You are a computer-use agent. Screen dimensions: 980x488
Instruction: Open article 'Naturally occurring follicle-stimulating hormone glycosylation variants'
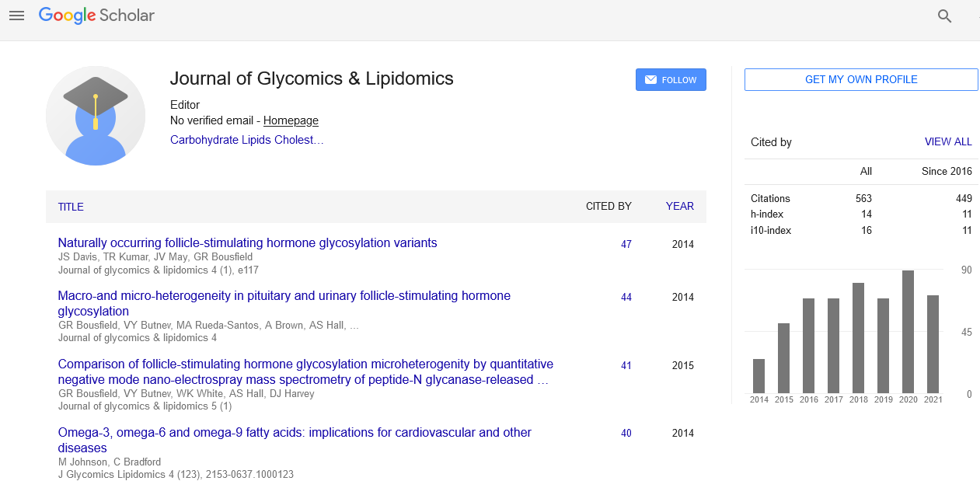(x=248, y=243)
